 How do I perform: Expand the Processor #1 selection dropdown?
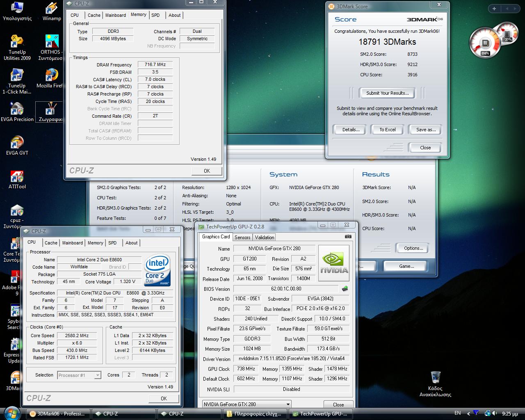coord(98,375)
